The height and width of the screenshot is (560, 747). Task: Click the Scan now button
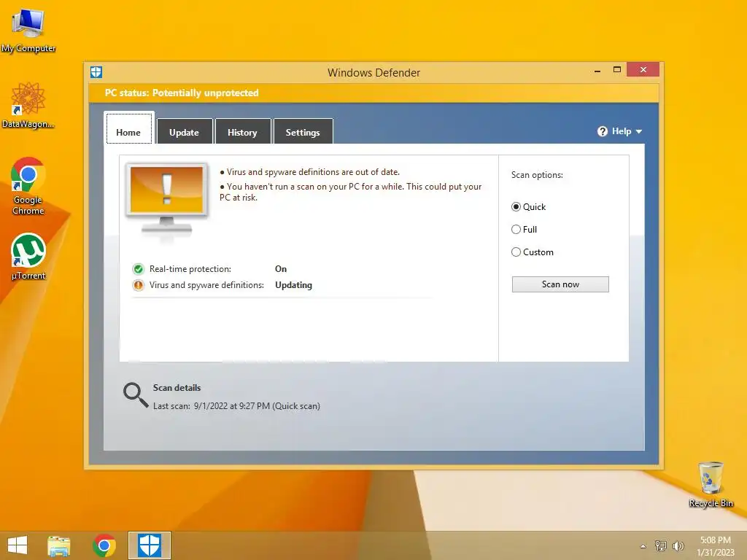(x=560, y=284)
